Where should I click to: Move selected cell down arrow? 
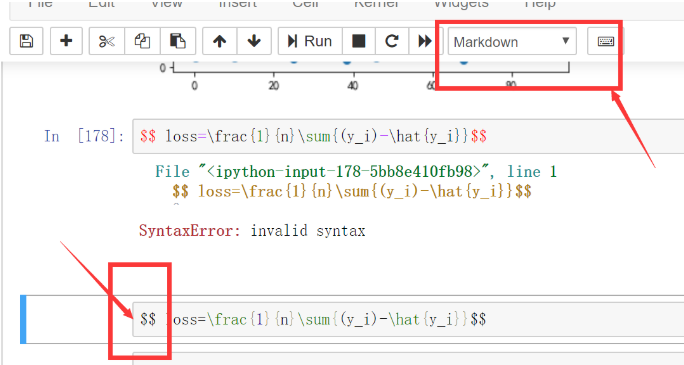click(x=254, y=41)
